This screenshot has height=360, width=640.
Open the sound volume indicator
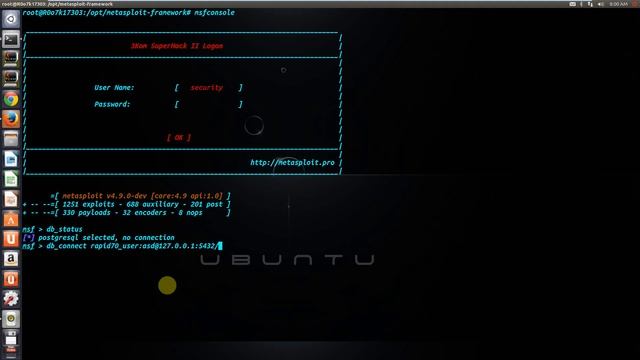click(601, 4)
